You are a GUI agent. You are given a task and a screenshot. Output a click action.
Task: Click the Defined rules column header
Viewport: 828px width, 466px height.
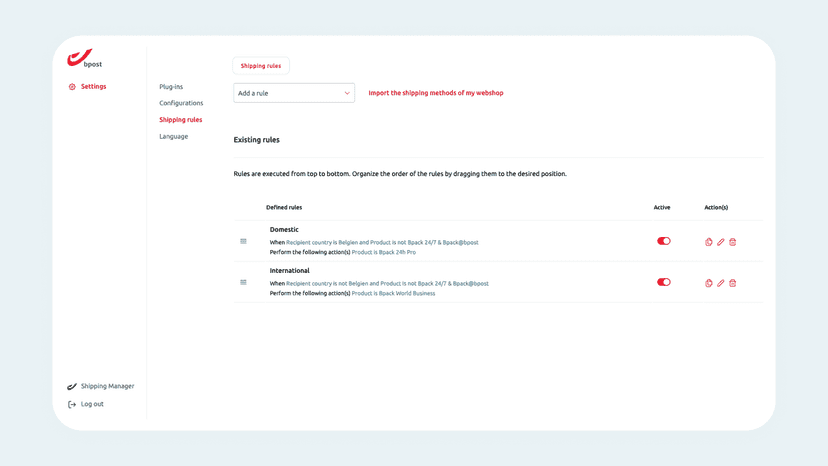(284, 208)
